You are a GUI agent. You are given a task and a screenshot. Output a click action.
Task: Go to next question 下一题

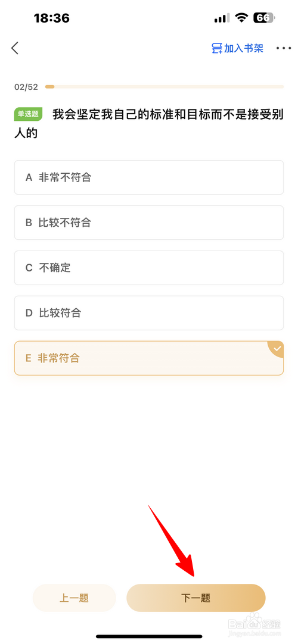pyautogui.click(x=196, y=598)
